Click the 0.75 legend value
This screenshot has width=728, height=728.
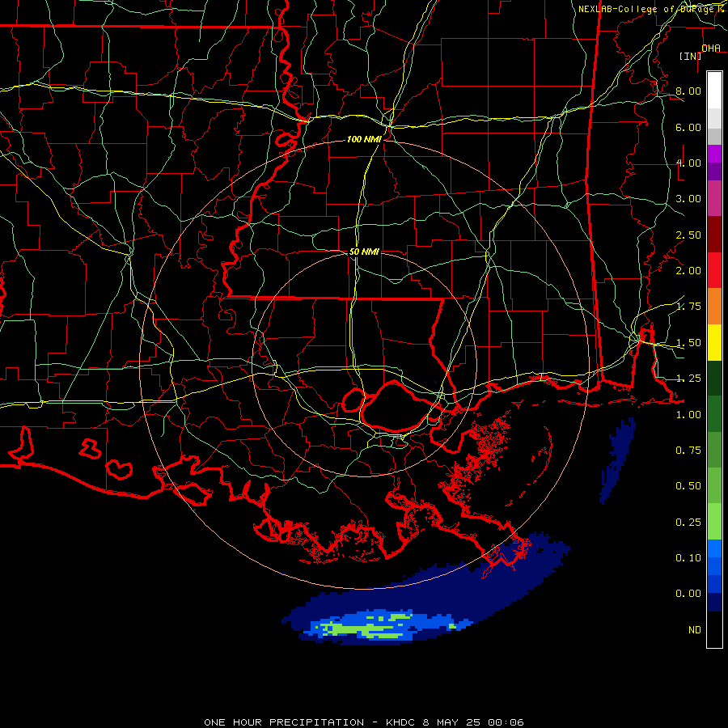[x=688, y=451]
